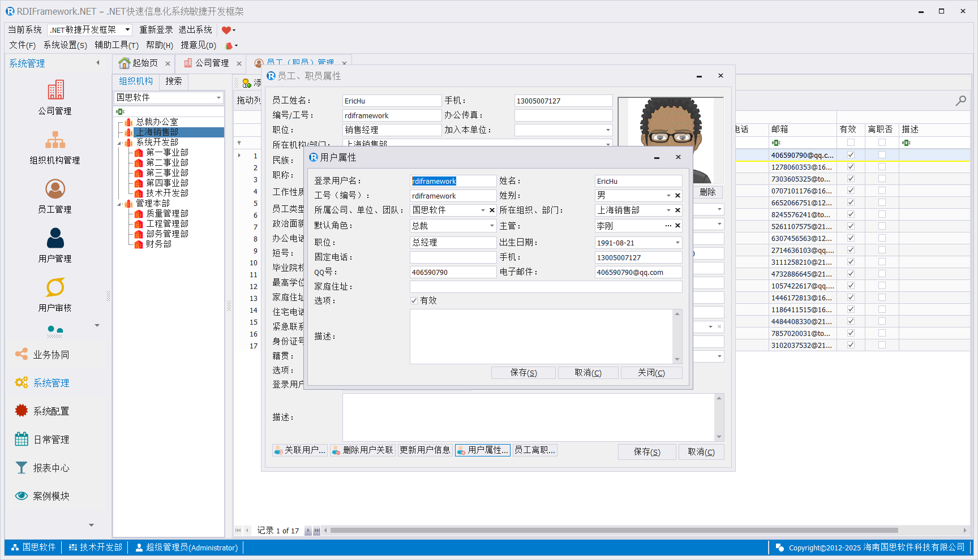The image size is (978, 560).
Task: Toggle 有效 checkbox in first grid row
Action: tap(851, 155)
